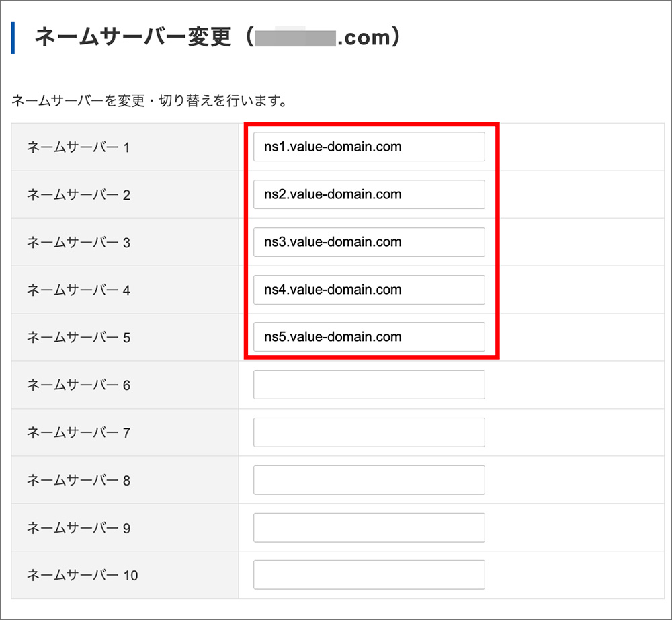The image size is (672, 620).
Task: Select the ネームサーバー 9 input box
Action: coord(369,527)
